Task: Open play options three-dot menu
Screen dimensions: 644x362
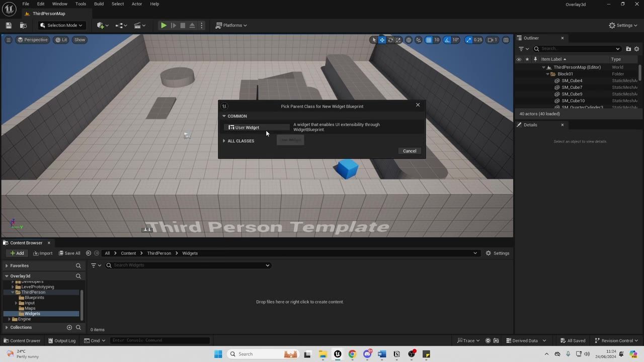Action: pos(202,25)
